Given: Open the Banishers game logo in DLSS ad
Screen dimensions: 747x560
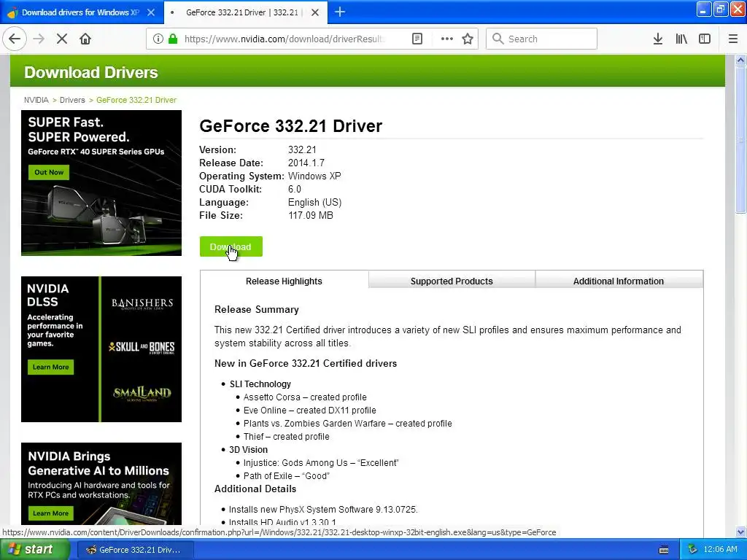Looking at the screenshot, I should click(142, 304).
